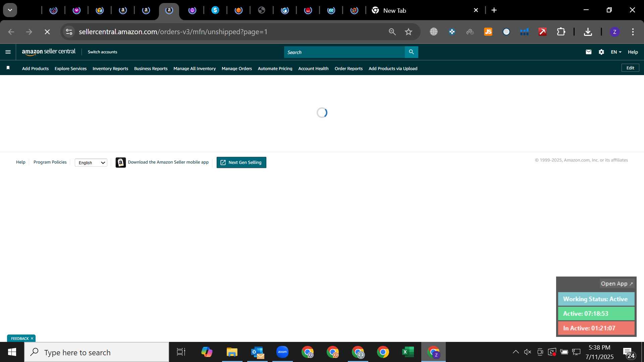Image resolution: width=644 pixels, height=362 pixels.
Task: Open Automate Pricing menu item
Action: tap(275, 68)
